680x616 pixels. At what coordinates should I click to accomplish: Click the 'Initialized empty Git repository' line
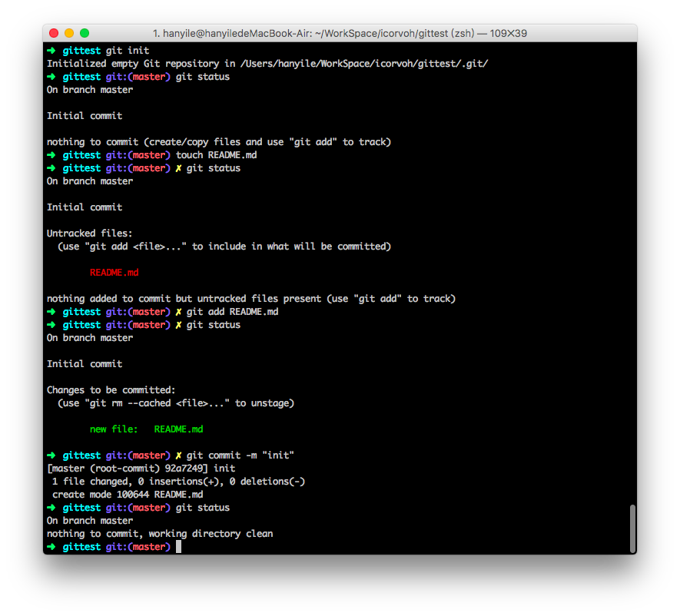point(267,64)
